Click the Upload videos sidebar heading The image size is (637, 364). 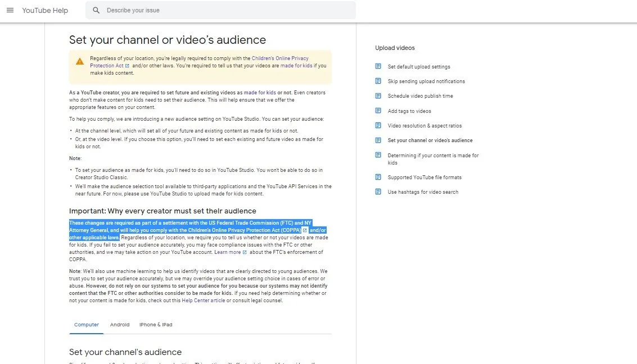click(x=395, y=48)
